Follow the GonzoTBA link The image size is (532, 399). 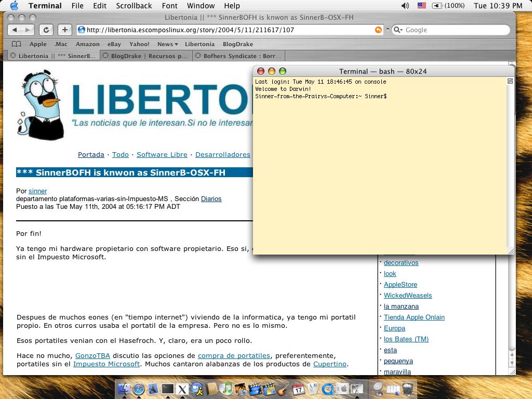pos(92,355)
